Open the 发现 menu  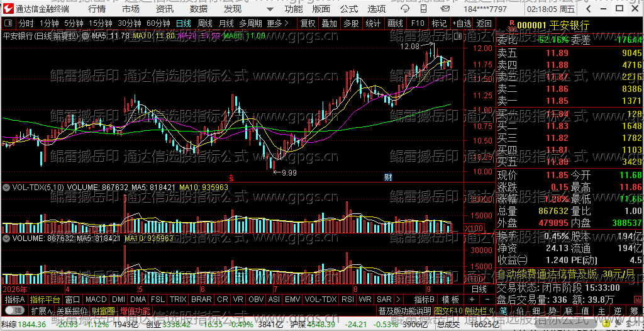233,9
